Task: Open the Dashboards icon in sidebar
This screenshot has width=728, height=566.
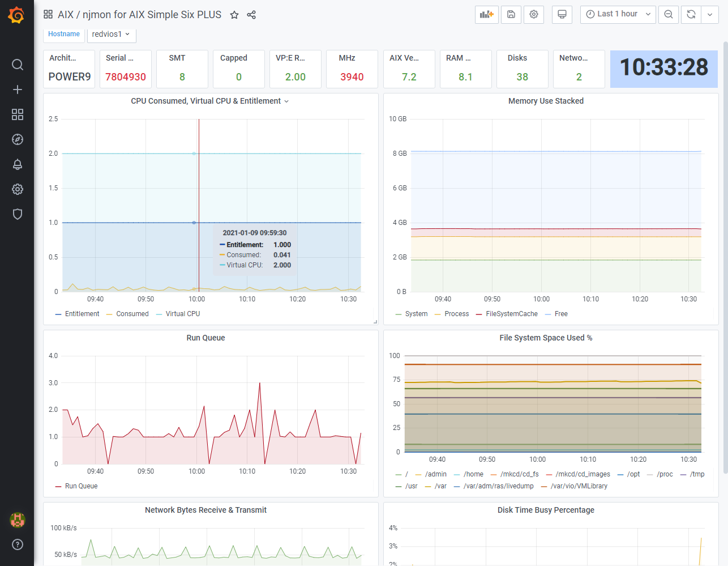Action: 18,114
